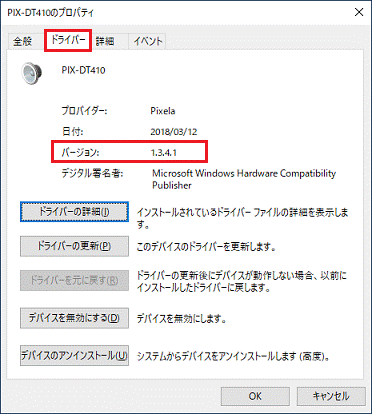Click the デバイスを無効にします description

pos(182,319)
